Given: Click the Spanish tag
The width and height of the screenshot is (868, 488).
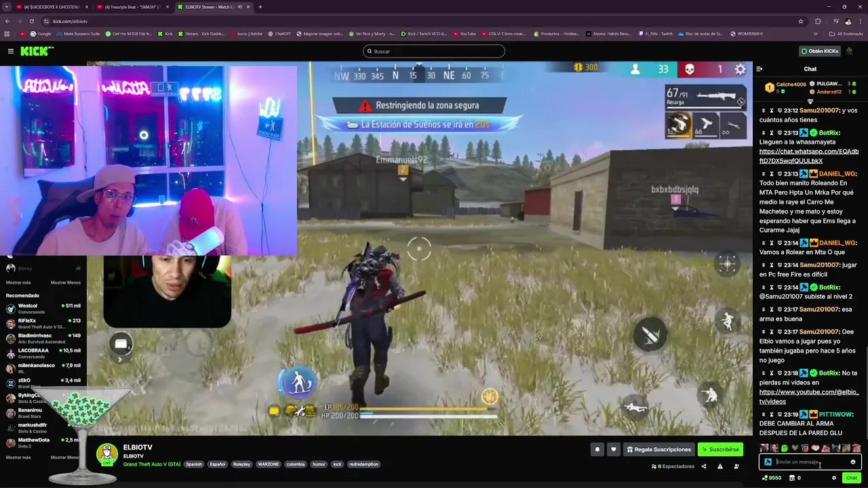Looking at the screenshot, I should point(194,464).
